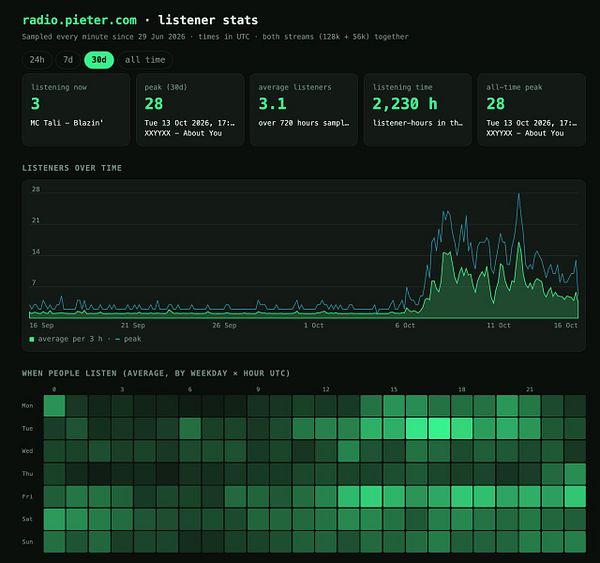Click the now playing text 'MC Tali – Blazin''
Viewport: 600px width, 563px height.
point(67,123)
